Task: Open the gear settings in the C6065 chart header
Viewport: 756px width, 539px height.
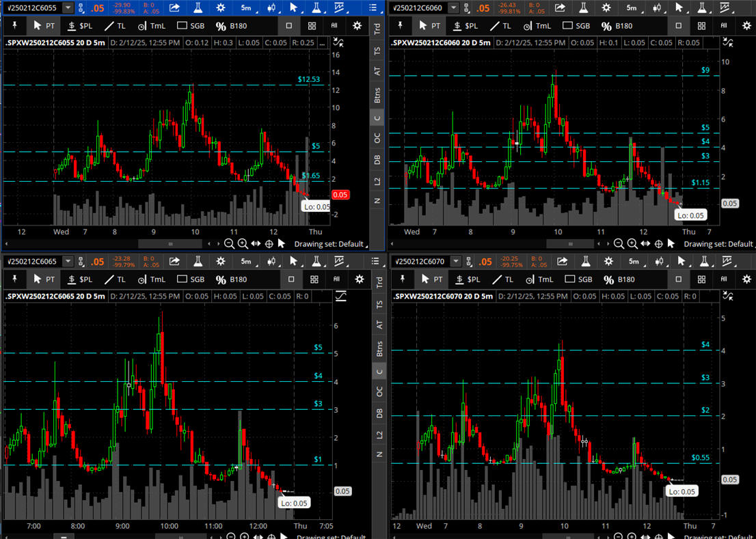Action: 220,261
